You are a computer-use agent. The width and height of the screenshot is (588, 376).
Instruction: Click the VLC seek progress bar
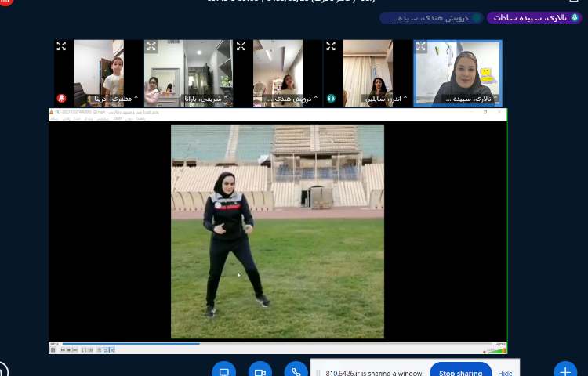[x=277, y=344]
